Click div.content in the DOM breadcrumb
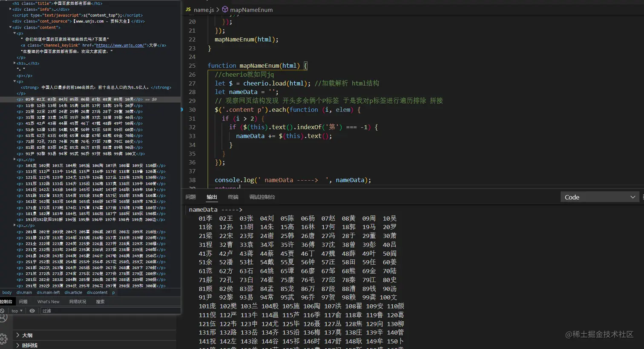This screenshot has width=644, height=349. 97,292
